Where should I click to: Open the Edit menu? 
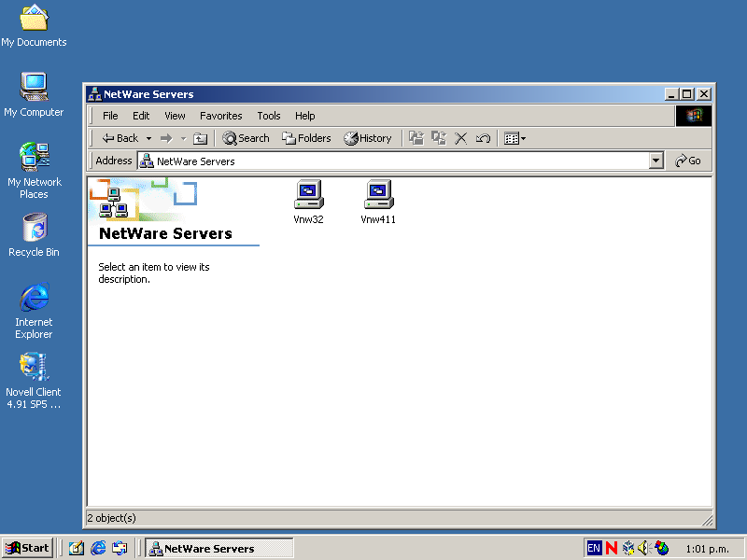(141, 116)
